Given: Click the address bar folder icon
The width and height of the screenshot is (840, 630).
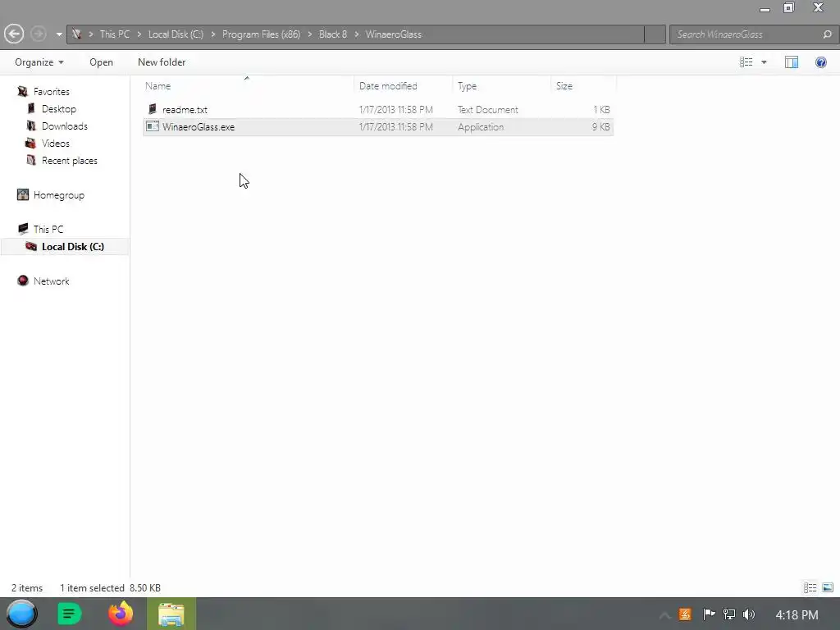Looking at the screenshot, I should coord(76,34).
